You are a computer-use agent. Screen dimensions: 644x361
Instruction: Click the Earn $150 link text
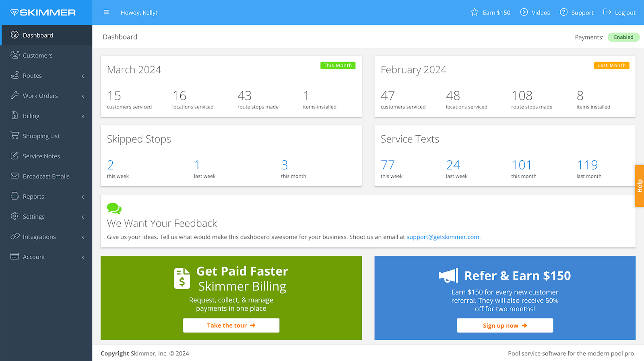coord(496,12)
